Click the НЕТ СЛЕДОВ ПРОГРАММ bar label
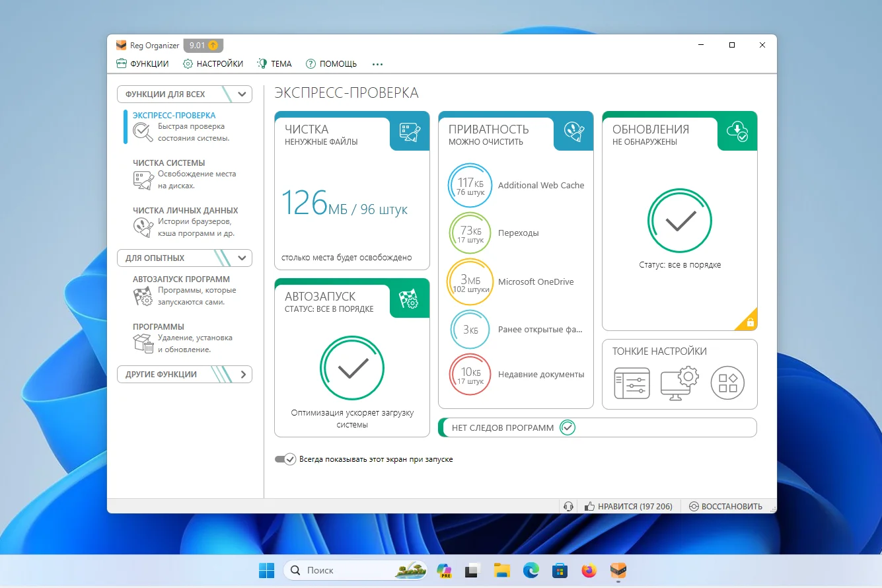 [x=503, y=427]
